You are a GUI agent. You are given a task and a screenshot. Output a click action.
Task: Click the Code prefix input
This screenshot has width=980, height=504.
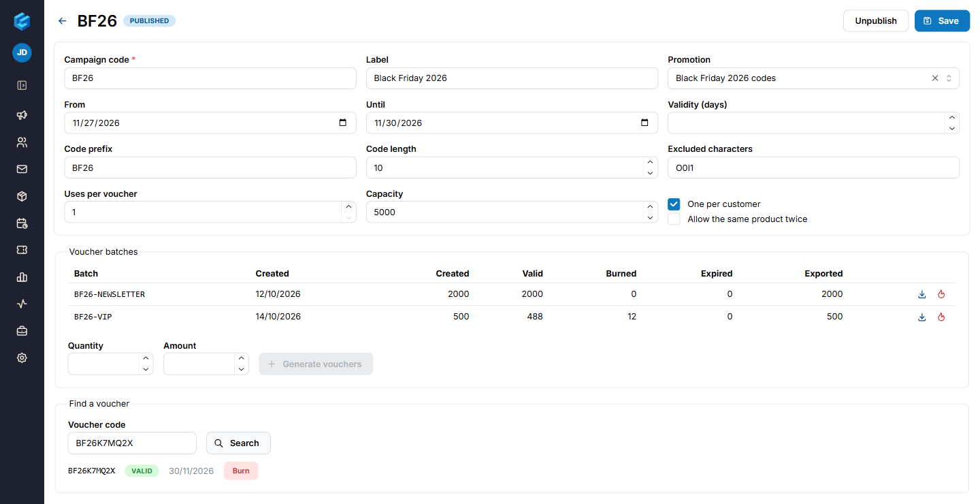210,168
